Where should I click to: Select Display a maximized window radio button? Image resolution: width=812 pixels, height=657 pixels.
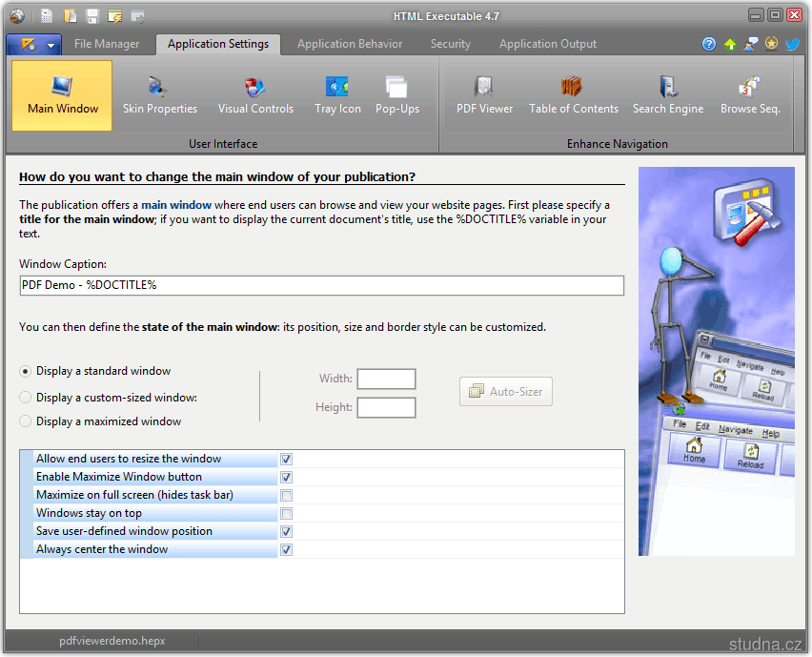[x=26, y=421]
